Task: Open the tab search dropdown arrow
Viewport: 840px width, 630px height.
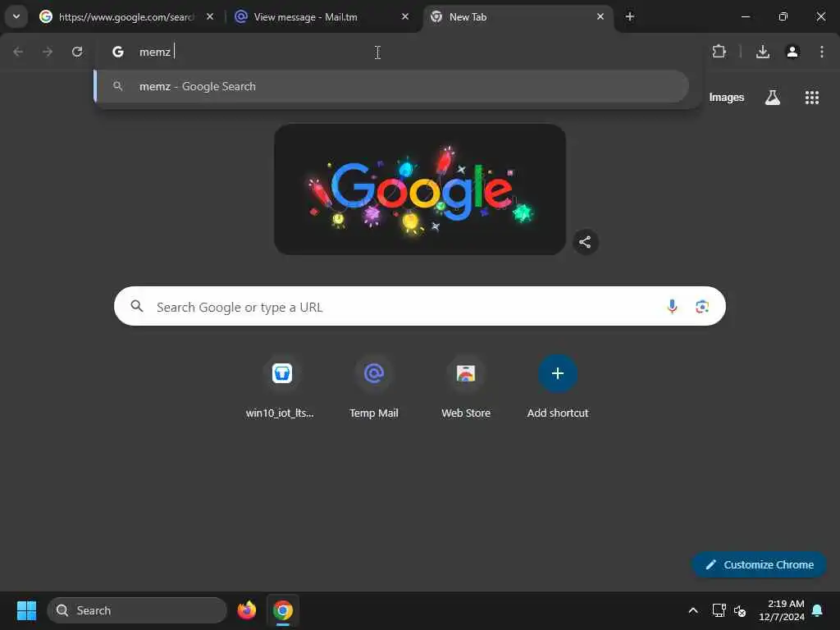Action: tap(16, 16)
